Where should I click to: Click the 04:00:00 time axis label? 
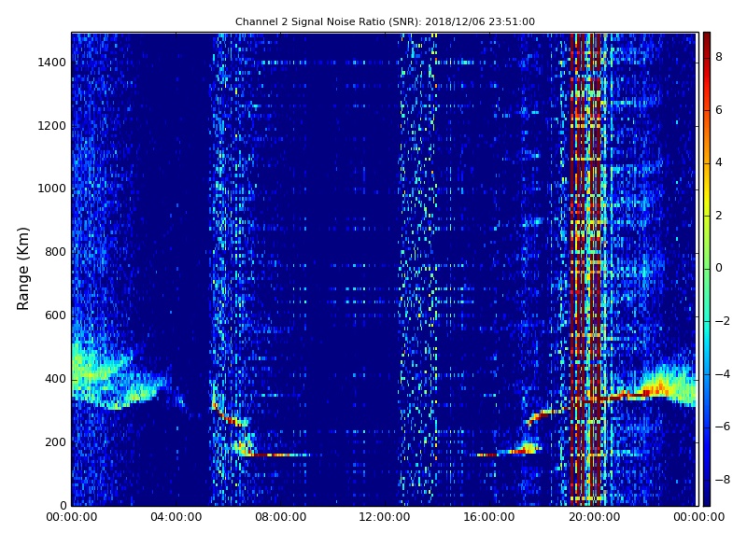[x=176, y=518]
